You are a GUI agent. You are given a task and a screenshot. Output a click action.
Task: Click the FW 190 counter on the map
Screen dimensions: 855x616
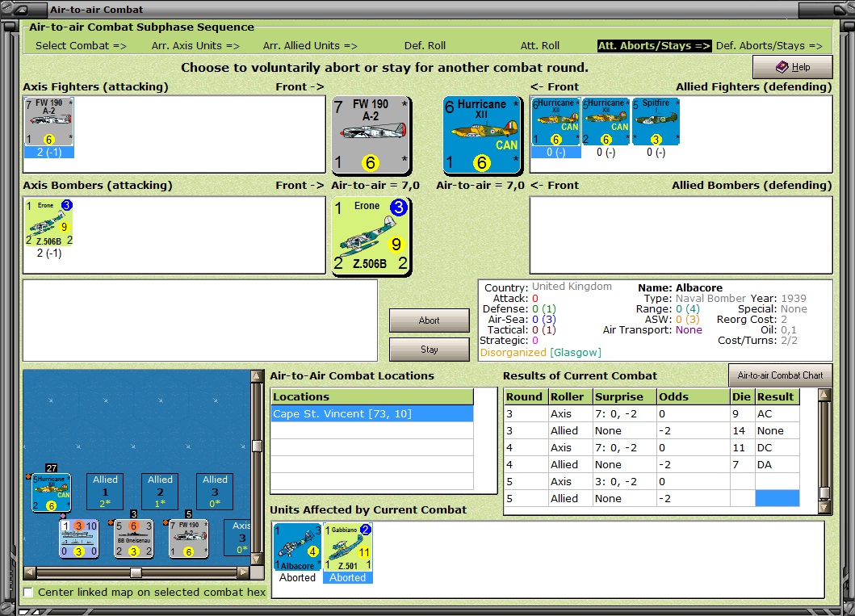[x=188, y=538]
